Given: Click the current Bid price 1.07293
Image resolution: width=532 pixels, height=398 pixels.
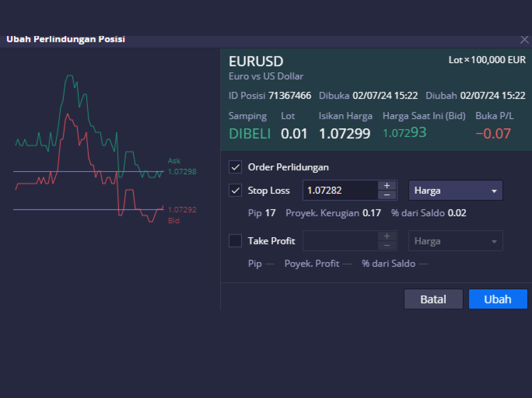Looking at the screenshot, I should (405, 133).
